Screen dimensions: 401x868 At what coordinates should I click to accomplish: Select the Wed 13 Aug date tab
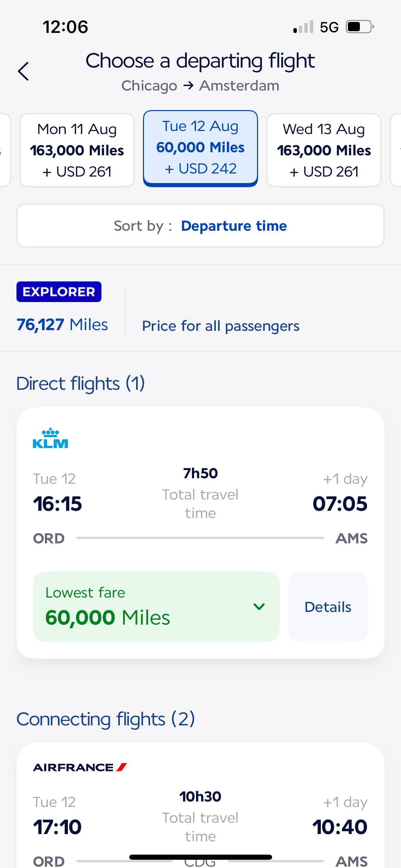[x=324, y=150]
